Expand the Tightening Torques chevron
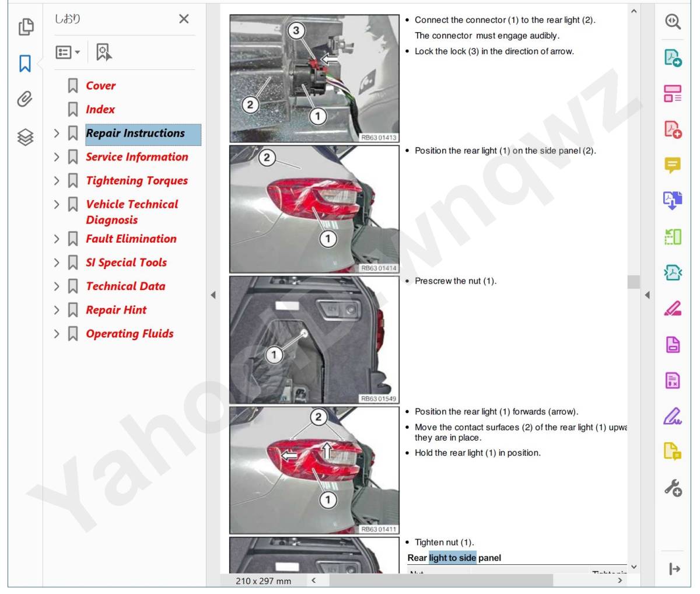This screenshot has height=594, width=700. pos(57,181)
